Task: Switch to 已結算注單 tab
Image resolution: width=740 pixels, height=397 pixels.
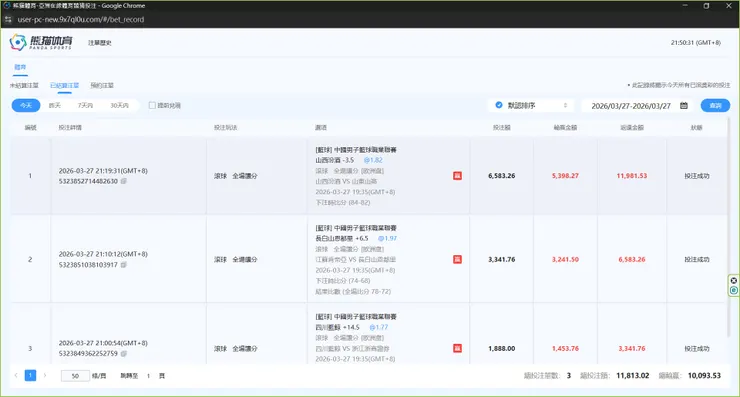Action: (x=65, y=85)
